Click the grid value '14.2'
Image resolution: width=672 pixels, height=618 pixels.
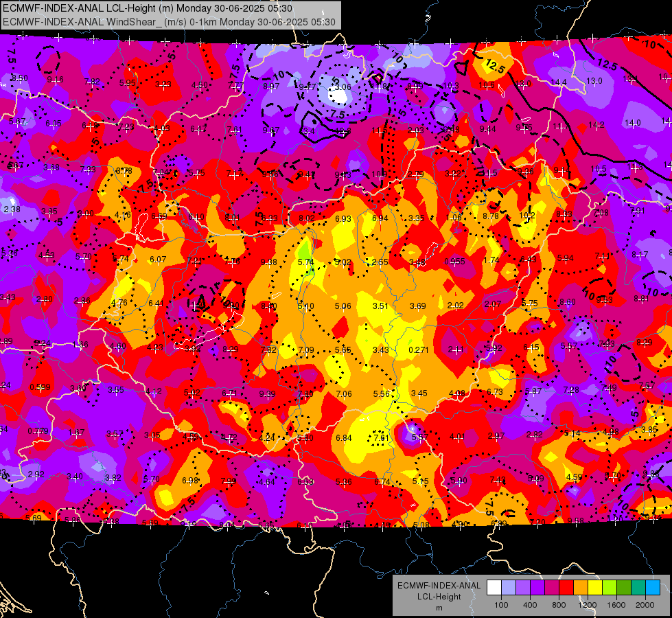pos(596,125)
